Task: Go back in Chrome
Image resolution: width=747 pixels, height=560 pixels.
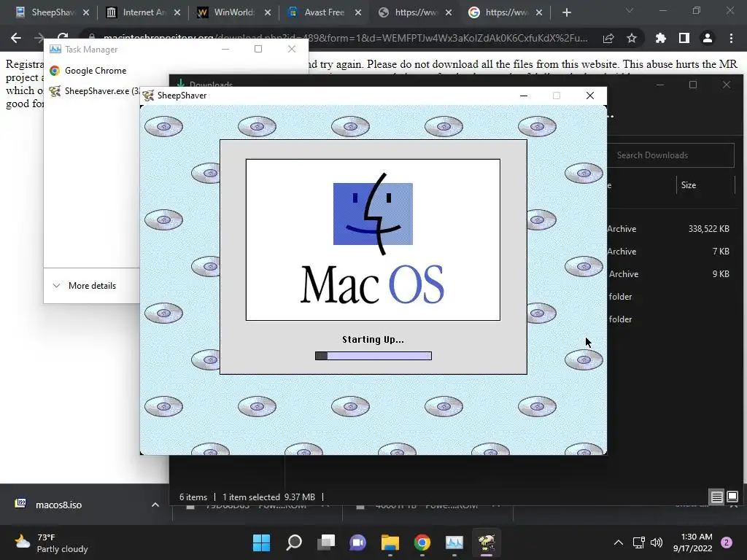Action: pos(16,38)
